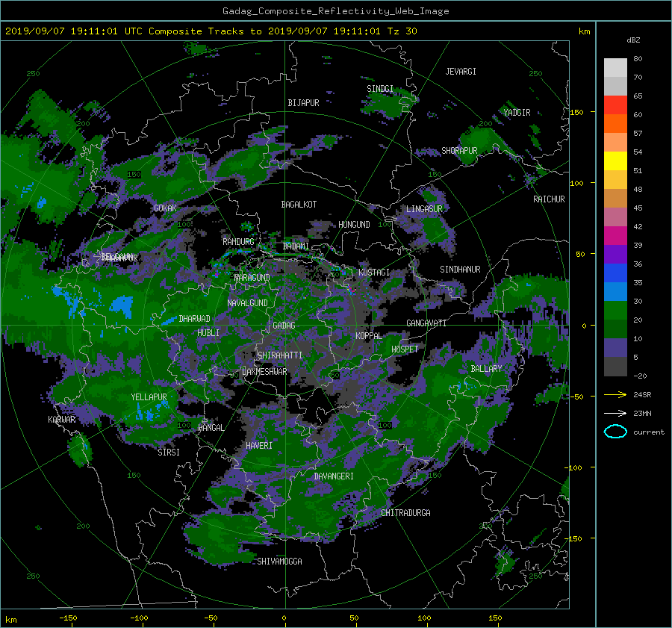
Task: Click the JEVARGI city label
Action: click(x=461, y=72)
